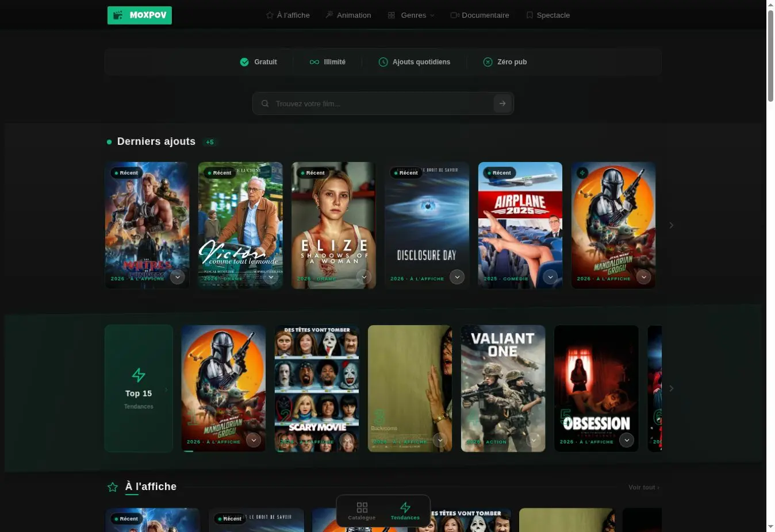Expand the Airplane 2025 card chevron
The image size is (775, 532).
550,277
